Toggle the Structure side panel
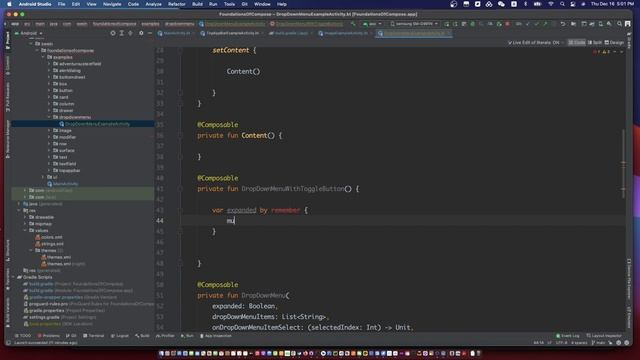The image size is (640, 360). click(8, 250)
